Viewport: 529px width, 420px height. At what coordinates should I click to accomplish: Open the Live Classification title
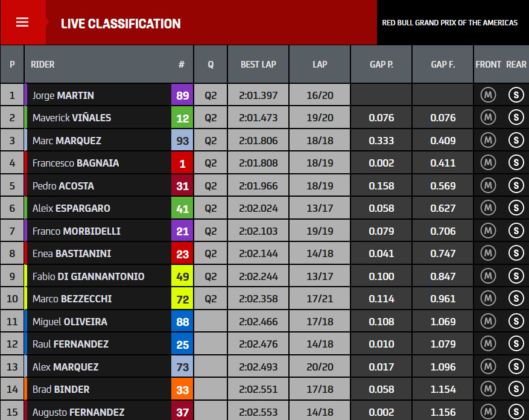coord(121,24)
